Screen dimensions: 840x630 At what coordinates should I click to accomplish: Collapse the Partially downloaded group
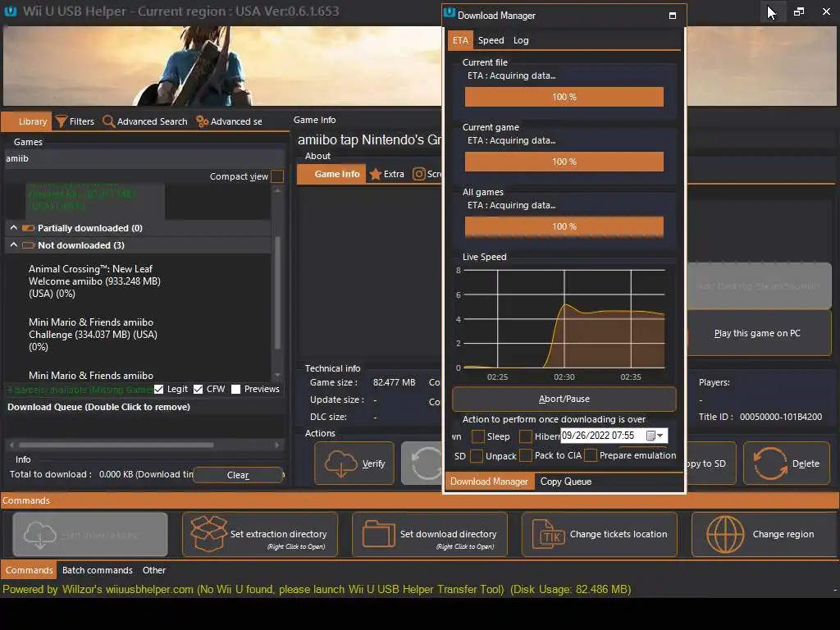(x=13, y=228)
